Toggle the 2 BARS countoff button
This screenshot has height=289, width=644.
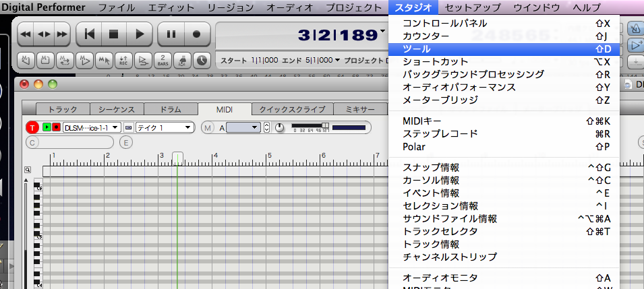point(163,61)
